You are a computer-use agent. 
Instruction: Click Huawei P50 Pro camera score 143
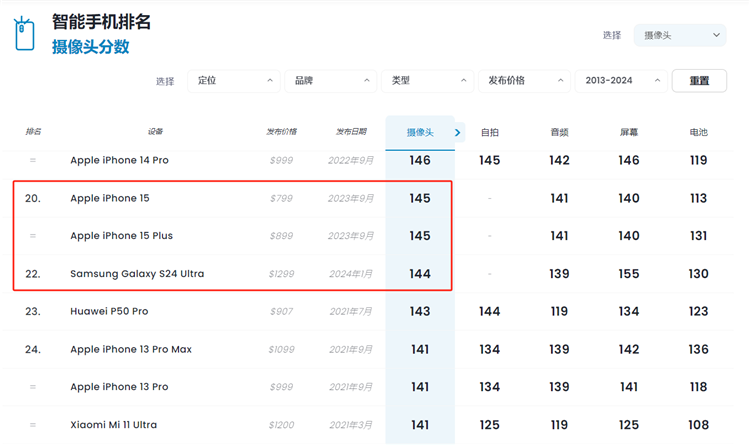coord(419,312)
